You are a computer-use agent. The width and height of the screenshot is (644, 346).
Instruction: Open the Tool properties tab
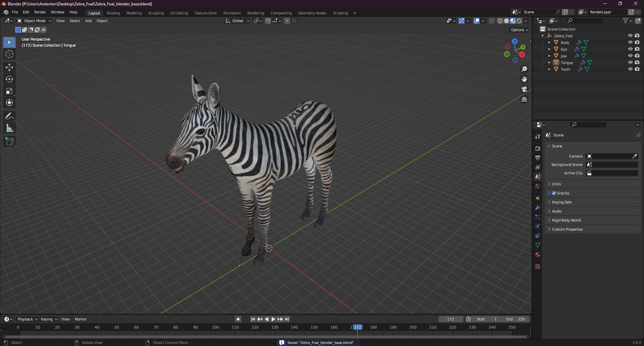538,136
